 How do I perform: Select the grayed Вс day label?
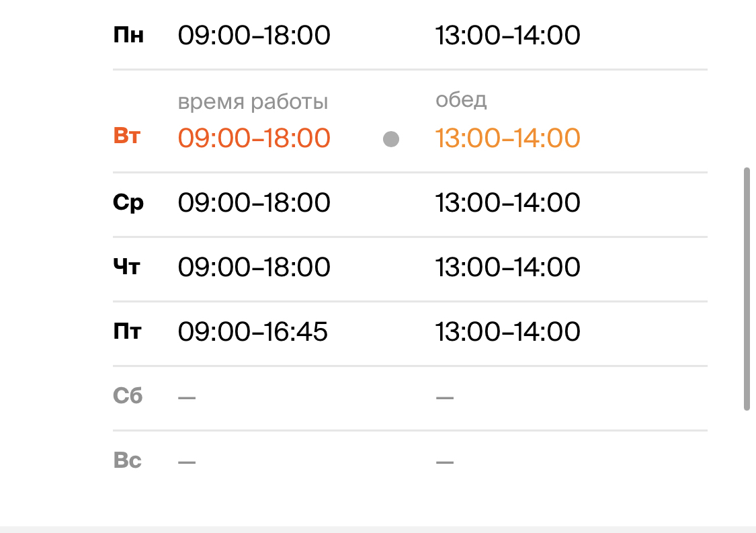[x=127, y=460]
